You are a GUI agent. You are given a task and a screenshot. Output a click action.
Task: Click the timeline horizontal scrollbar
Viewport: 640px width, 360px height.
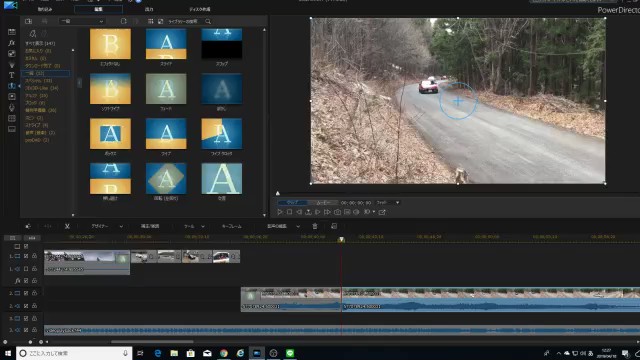[152, 342]
